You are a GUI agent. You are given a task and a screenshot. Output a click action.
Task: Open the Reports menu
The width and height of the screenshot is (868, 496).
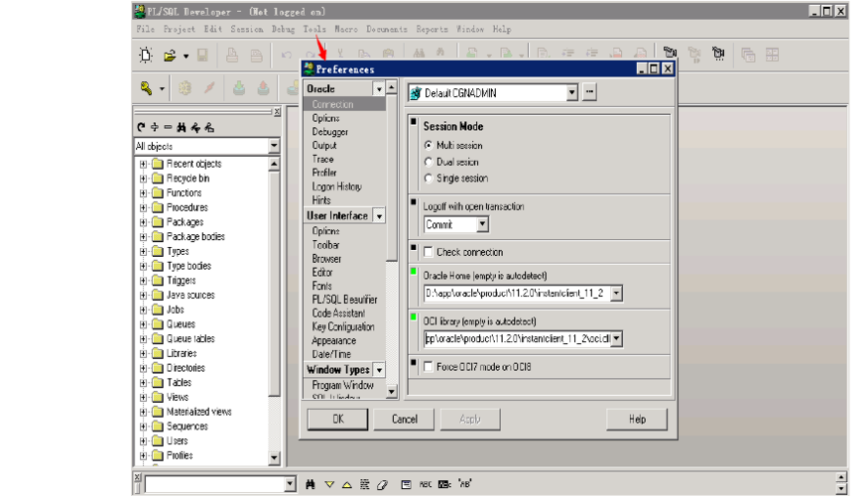pos(432,29)
